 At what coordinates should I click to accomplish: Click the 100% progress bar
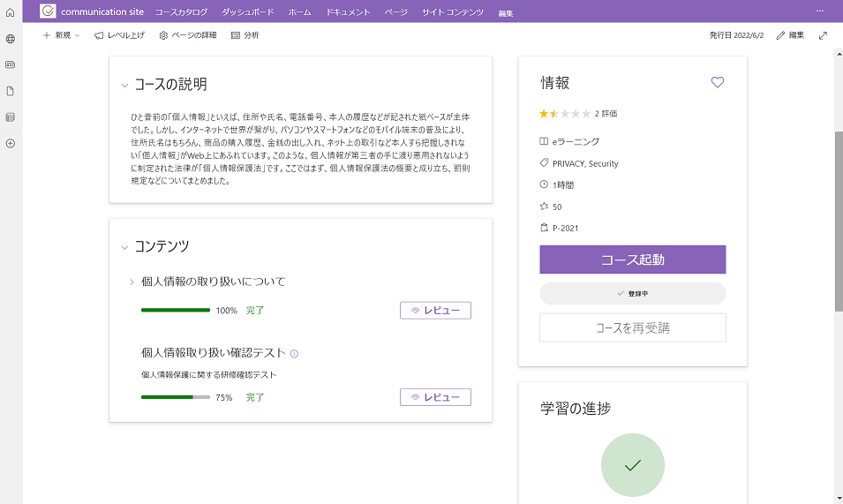[176, 310]
